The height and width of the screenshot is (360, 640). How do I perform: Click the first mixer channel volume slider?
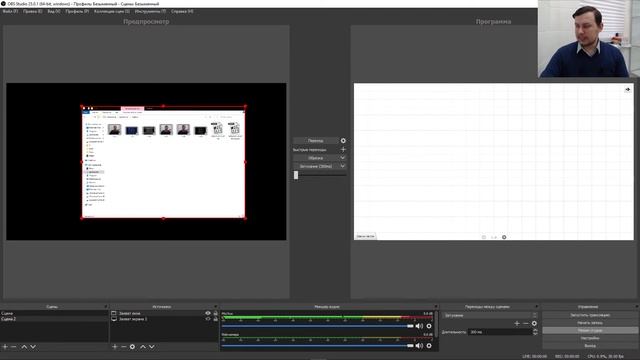[318, 326]
